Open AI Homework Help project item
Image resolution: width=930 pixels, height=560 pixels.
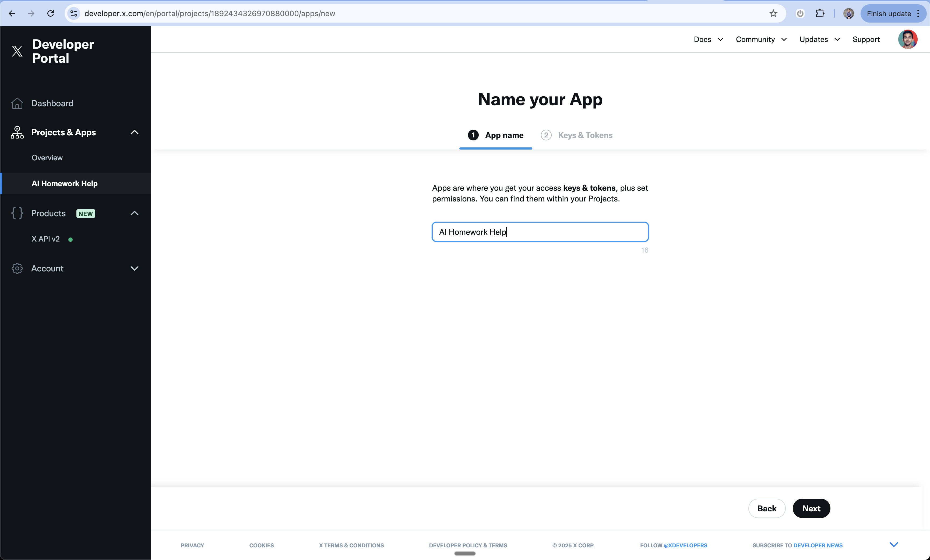click(65, 183)
